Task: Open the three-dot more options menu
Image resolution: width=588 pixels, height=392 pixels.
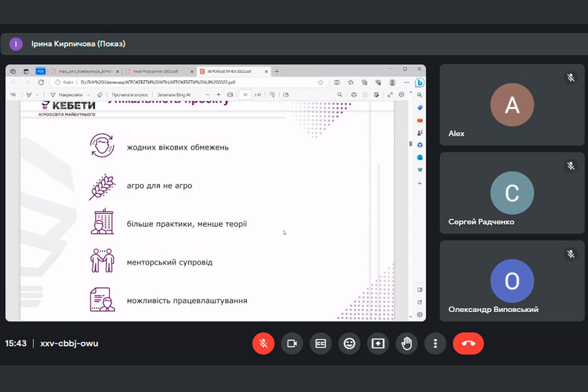Action: point(435,343)
